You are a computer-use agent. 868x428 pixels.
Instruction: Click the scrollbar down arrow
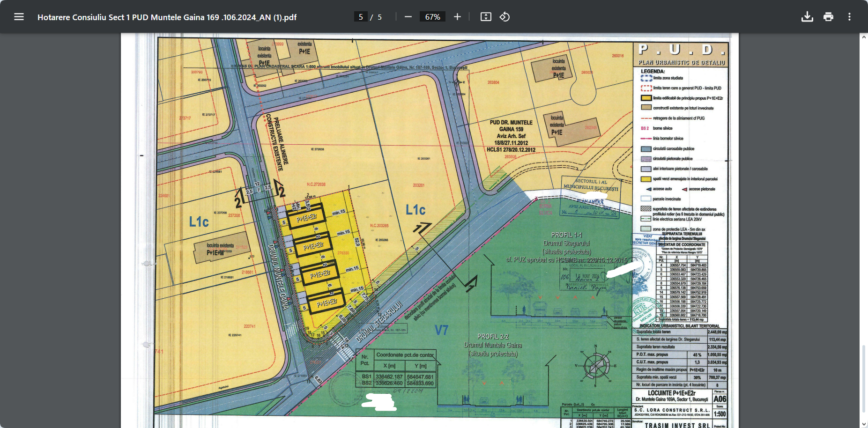click(863, 424)
